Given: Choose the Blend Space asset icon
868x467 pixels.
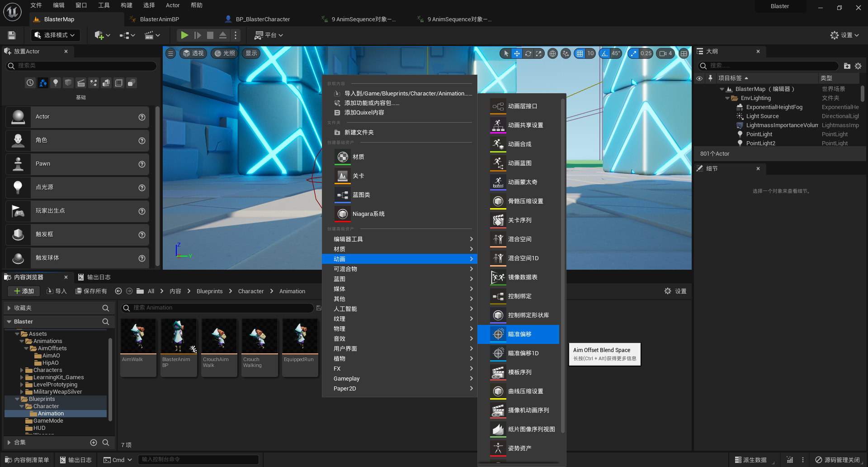Looking at the screenshot, I should (498, 239).
